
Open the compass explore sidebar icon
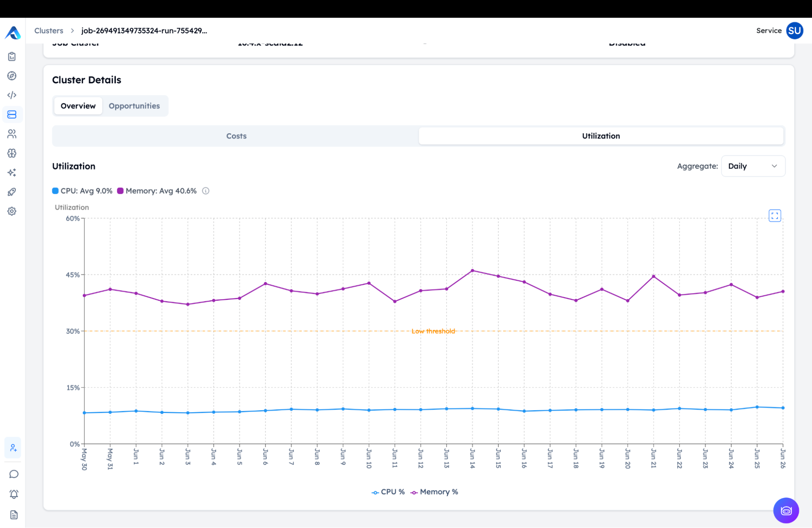pyautogui.click(x=12, y=76)
